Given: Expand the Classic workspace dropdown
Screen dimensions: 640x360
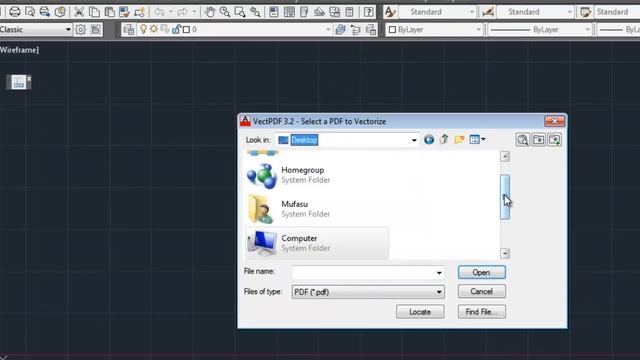Looking at the screenshot, I should pos(68,29).
